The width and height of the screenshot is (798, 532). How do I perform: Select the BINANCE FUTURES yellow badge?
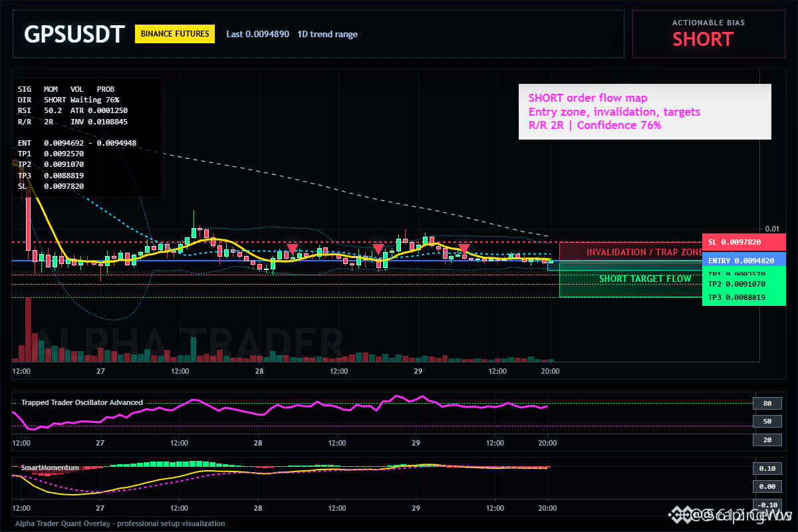click(x=175, y=34)
